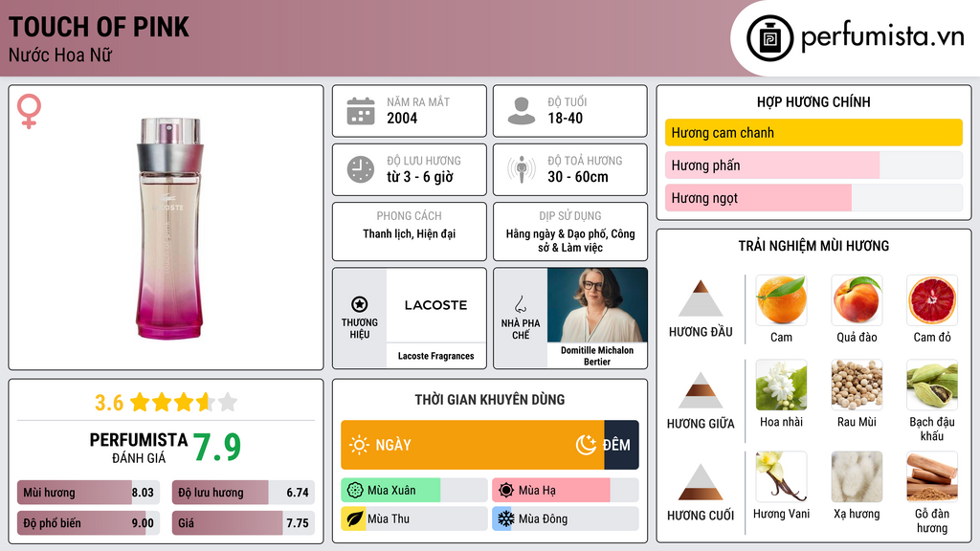The image size is (980, 551).
Task: Click the age range 18-40
Action: (565, 118)
